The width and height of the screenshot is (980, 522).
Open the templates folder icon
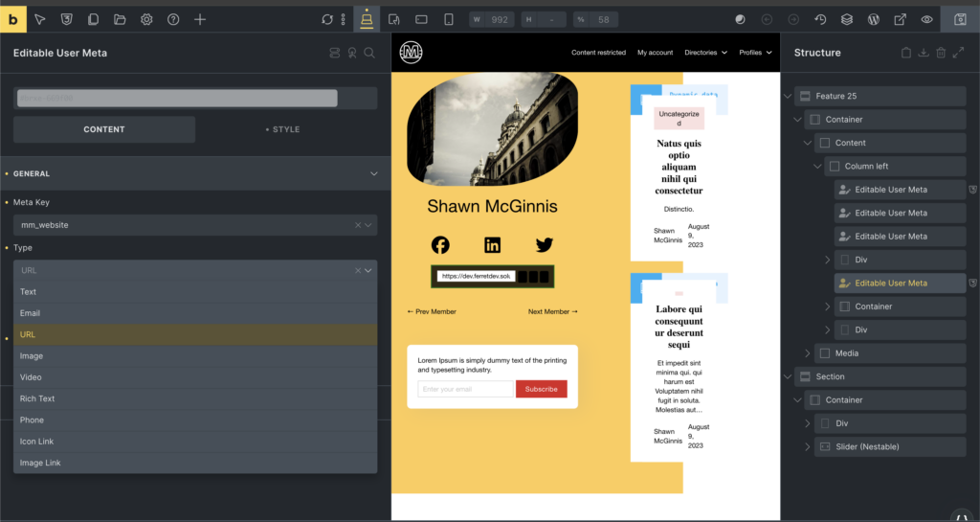pyautogui.click(x=120, y=19)
